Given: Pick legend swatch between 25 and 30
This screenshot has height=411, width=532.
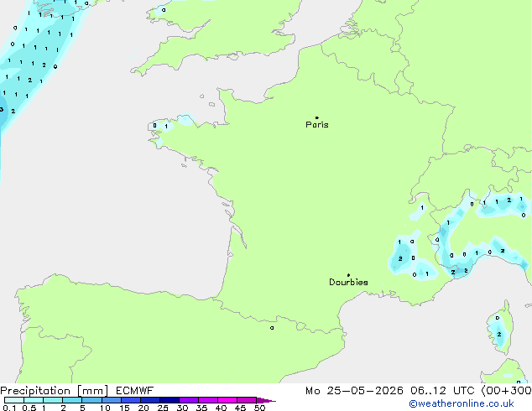Looking at the screenshot, I should click(x=169, y=400).
